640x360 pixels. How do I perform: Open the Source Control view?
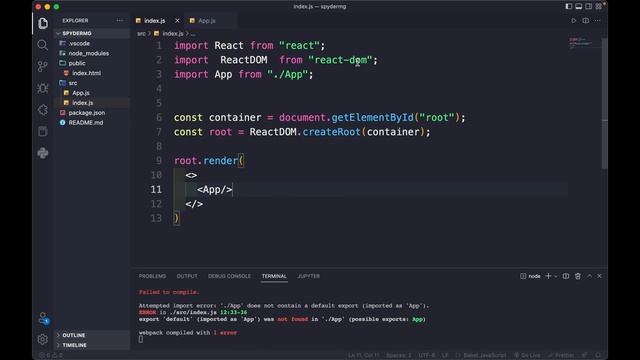pyautogui.click(x=42, y=67)
